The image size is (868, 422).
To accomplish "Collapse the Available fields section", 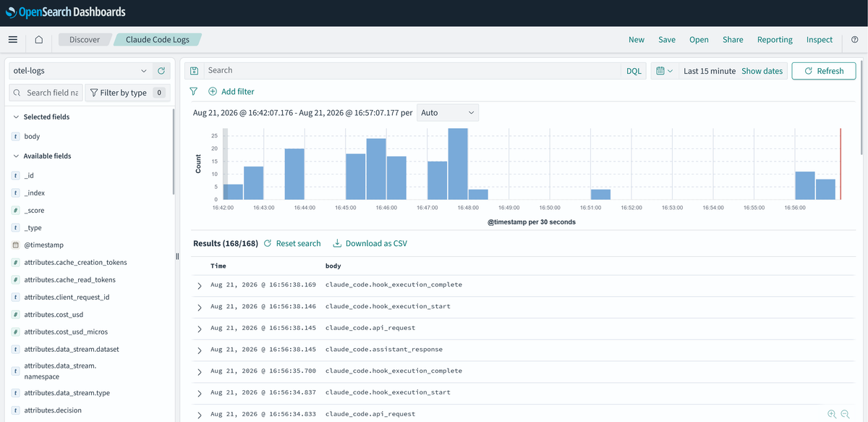I will click(17, 156).
